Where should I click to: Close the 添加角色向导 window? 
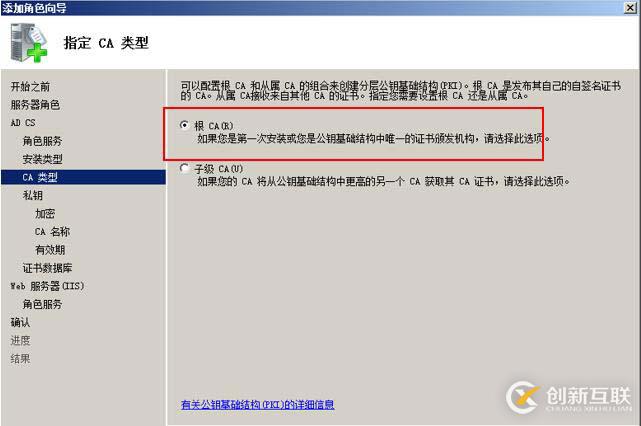(x=631, y=7)
